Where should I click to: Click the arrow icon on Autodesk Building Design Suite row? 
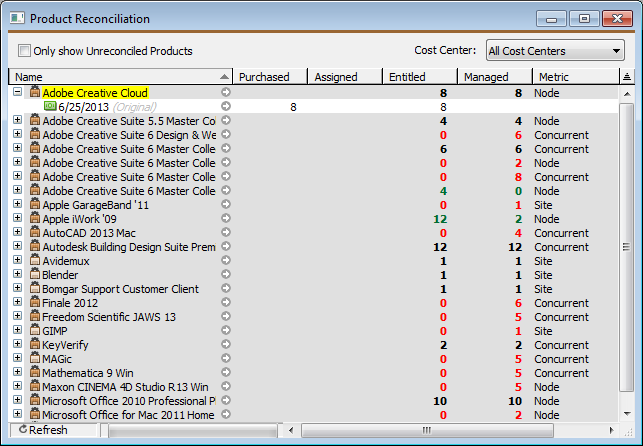point(226,246)
